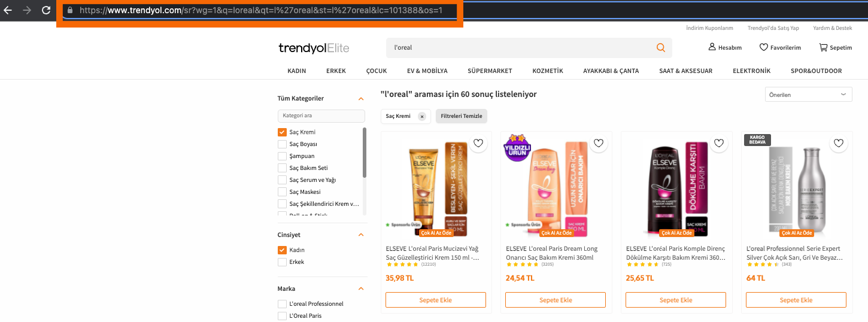
Task: Reload the page with browser refresh icon
Action: click(46, 10)
